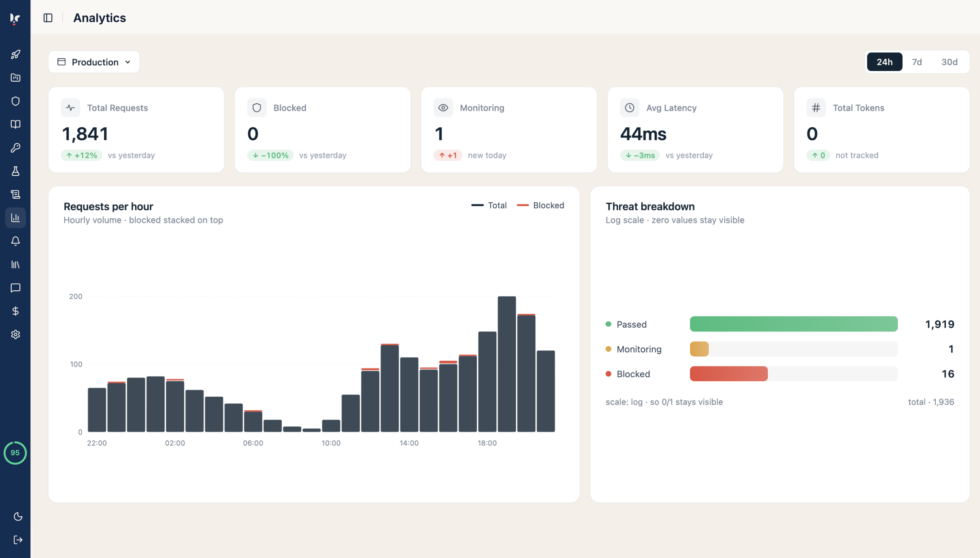The image size is (980, 558).
Task: Open the rocket icon in the sidebar
Action: 15,54
